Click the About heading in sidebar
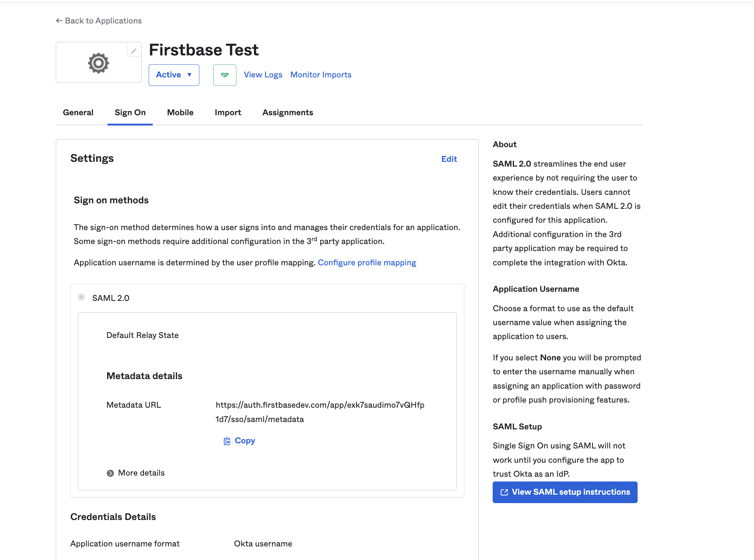Image resolution: width=754 pixels, height=560 pixels. pyautogui.click(x=505, y=145)
